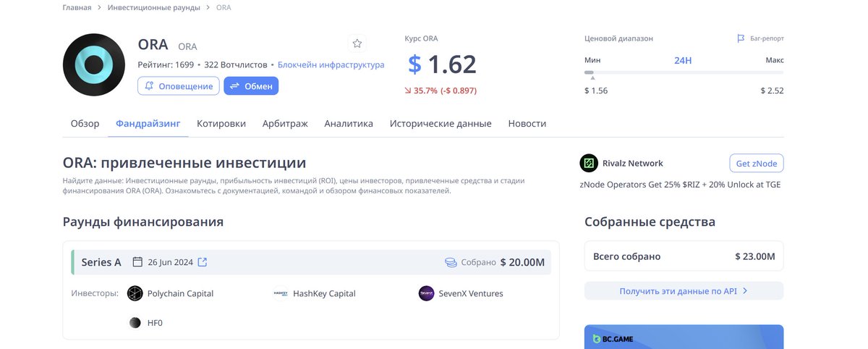Click the Оповещение button

(x=179, y=85)
